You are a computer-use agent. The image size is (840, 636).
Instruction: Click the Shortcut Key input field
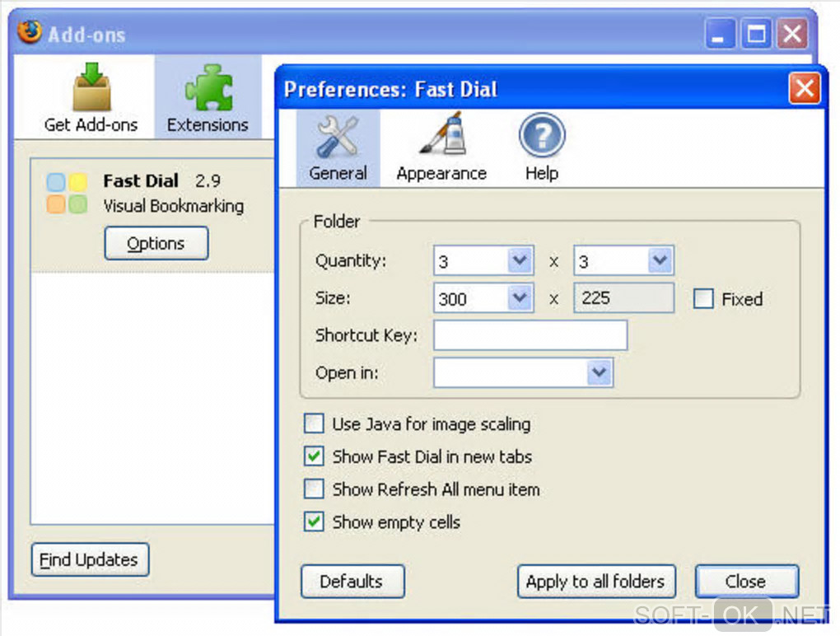(530, 335)
